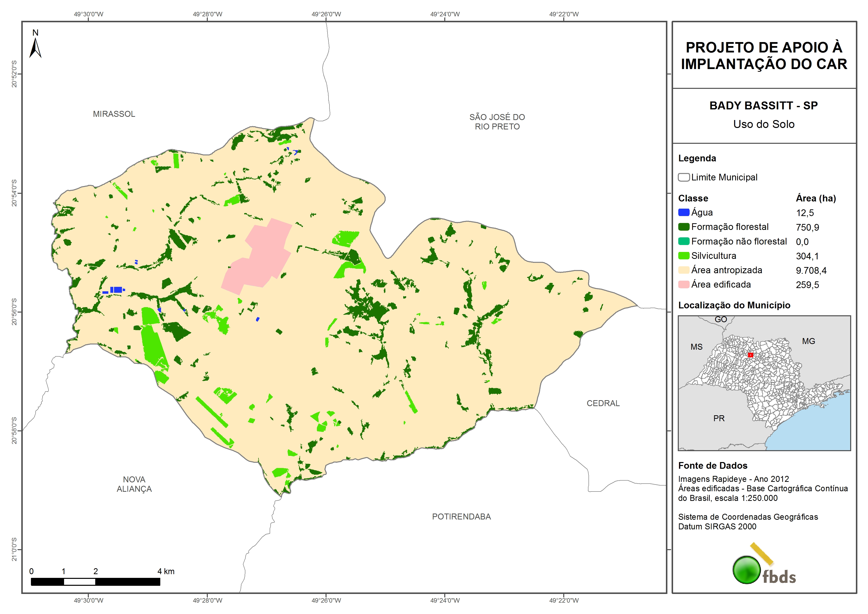Click the Formação florestal dark green swatch
Screen dimensions: 868x614
[683, 227]
